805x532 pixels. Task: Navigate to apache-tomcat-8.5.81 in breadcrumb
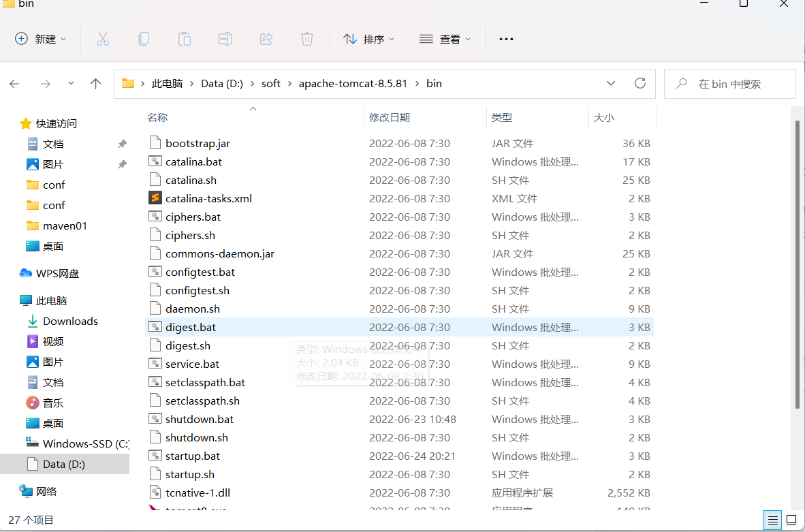pyautogui.click(x=353, y=84)
